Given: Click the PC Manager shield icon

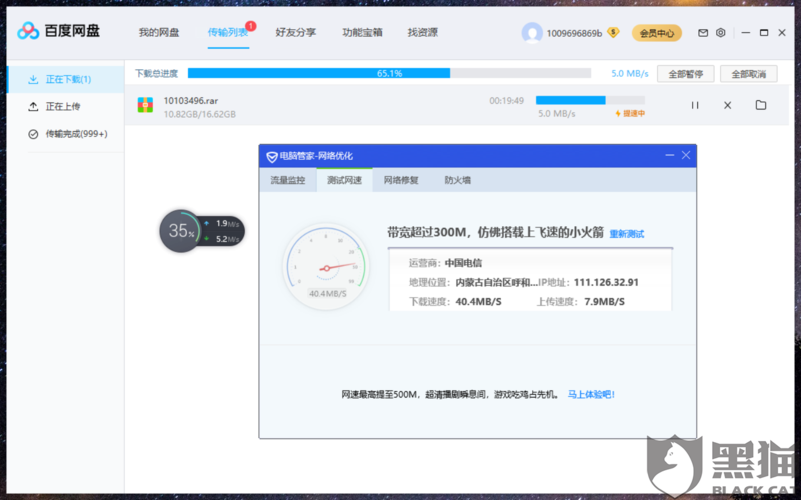Looking at the screenshot, I should (x=272, y=156).
